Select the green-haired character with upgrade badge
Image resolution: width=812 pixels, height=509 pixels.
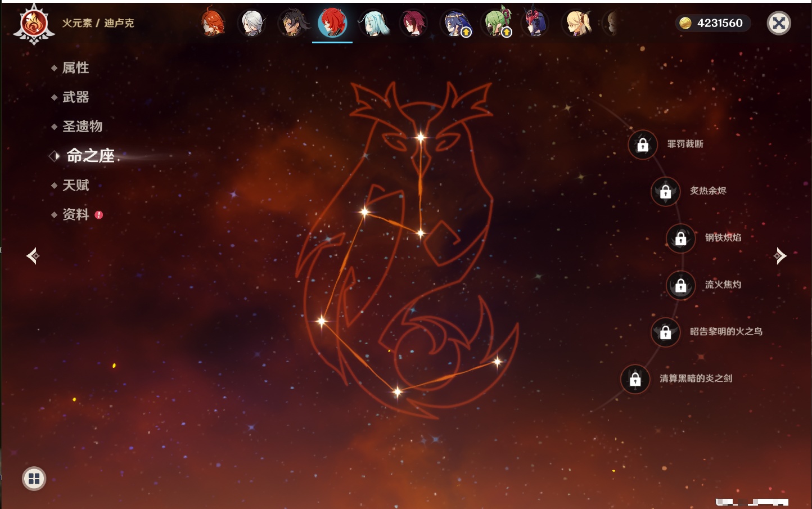click(x=497, y=23)
